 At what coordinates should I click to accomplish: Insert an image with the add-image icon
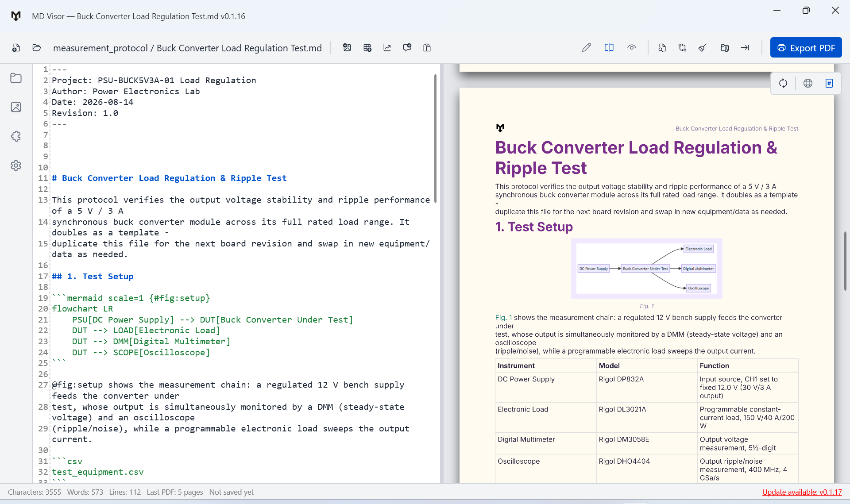347,48
